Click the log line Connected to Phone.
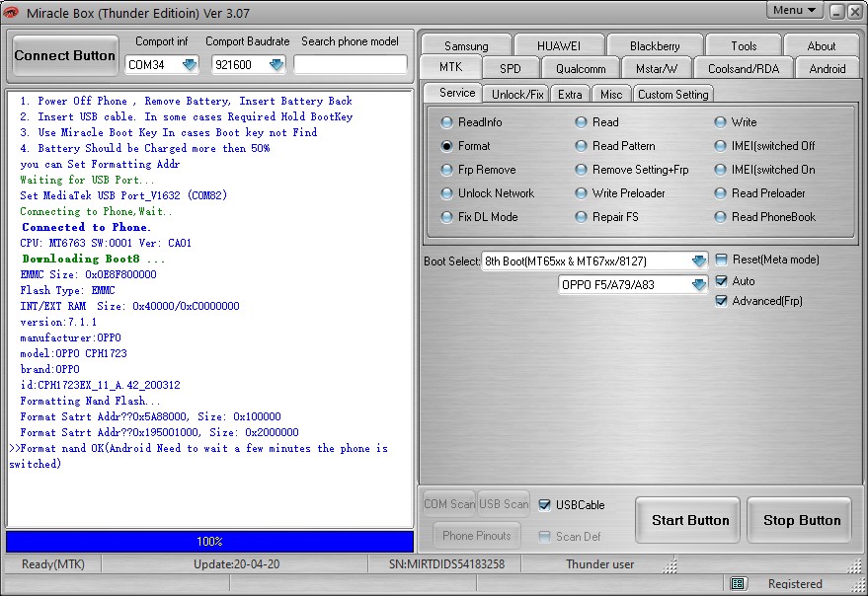 [x=86, y=227]
